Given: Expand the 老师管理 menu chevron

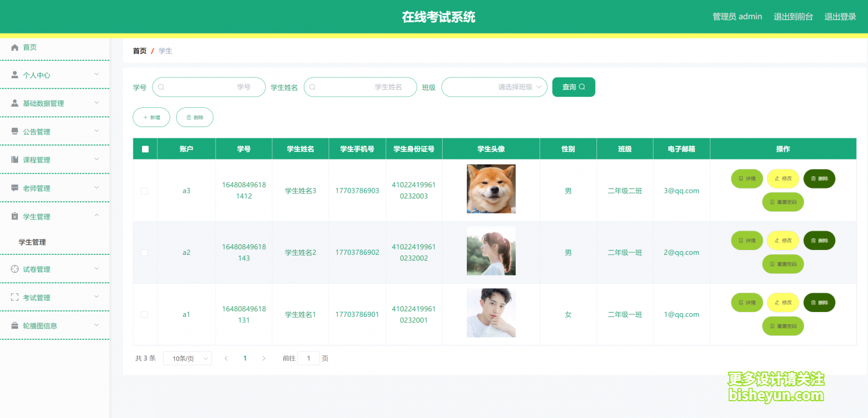Looking at the screenshot, I should pos(97,187).
